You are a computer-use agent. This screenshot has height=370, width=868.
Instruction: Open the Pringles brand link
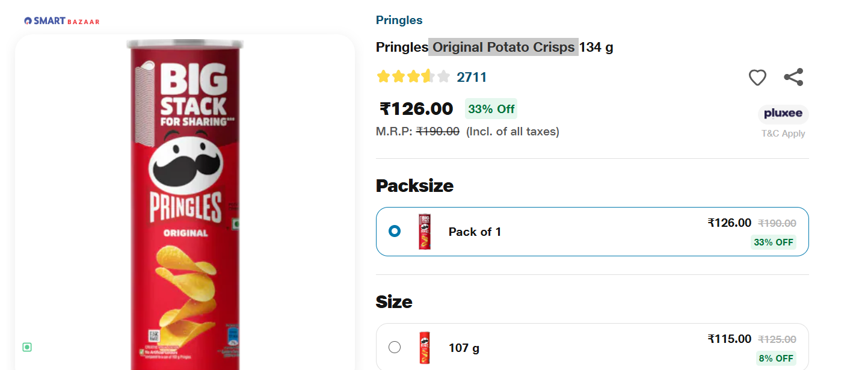[399, 20]
